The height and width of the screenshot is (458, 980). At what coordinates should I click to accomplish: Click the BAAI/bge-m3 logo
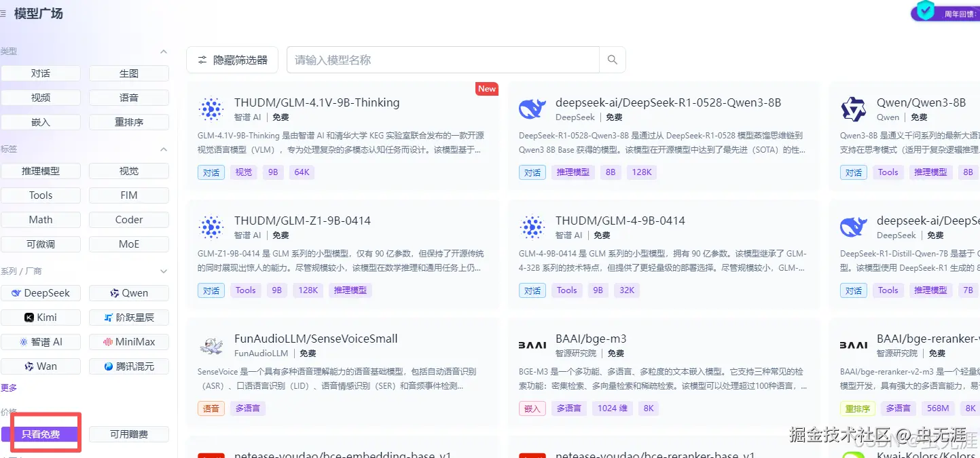point(532,345)
